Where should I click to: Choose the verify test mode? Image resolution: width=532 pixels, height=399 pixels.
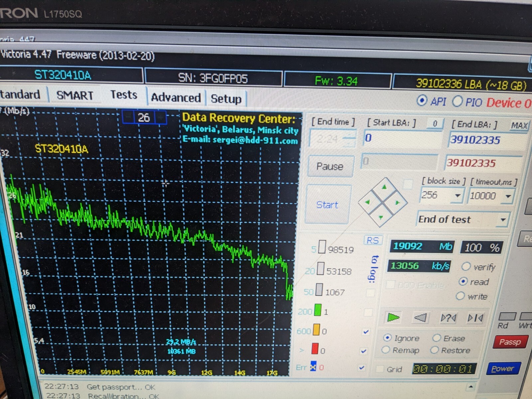(466, 266)
